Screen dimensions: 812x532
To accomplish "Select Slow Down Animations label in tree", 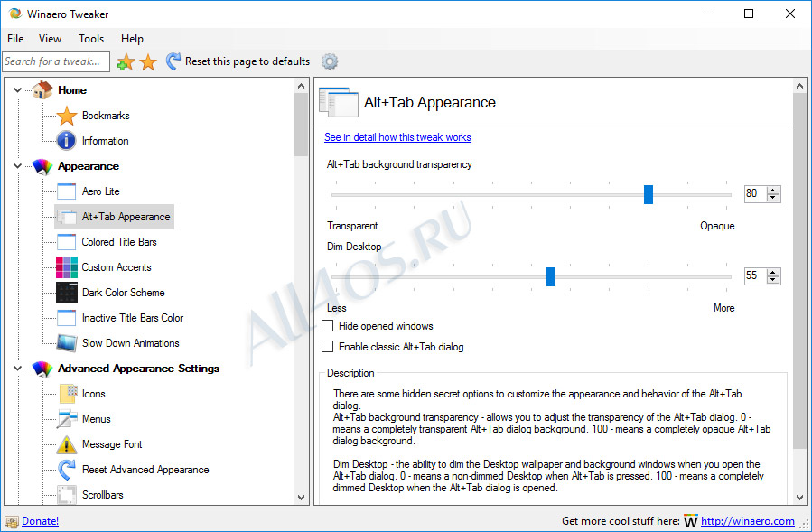I will click(x=130, y=343).
